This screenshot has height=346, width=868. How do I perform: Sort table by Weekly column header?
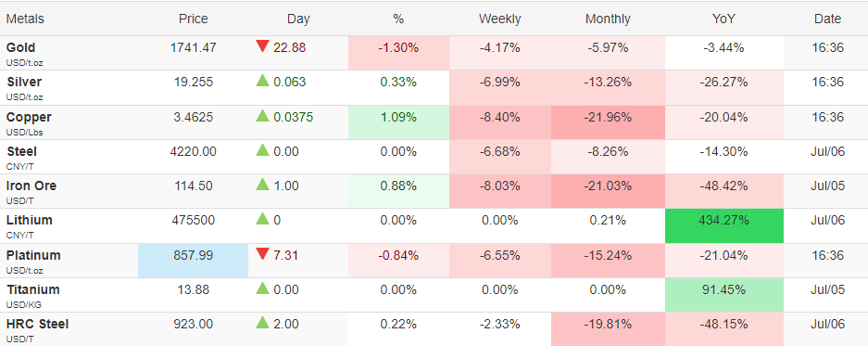point(500,19)
